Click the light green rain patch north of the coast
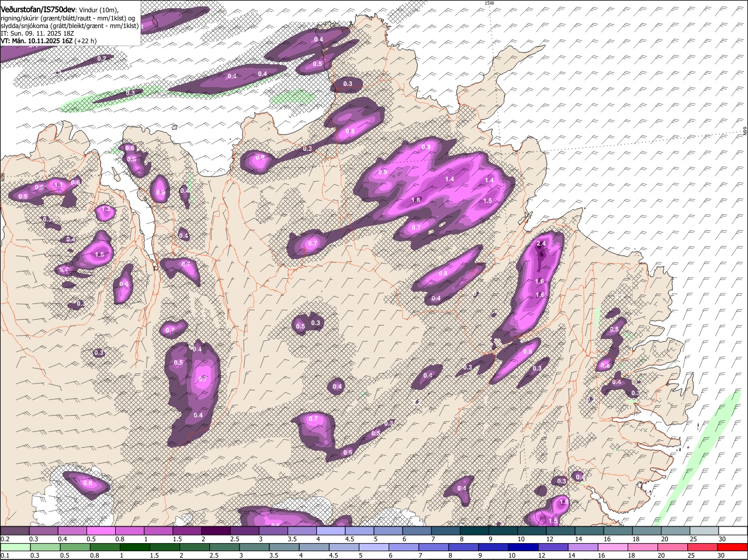The height and width of the screenshot is (560, 748). 294,97
